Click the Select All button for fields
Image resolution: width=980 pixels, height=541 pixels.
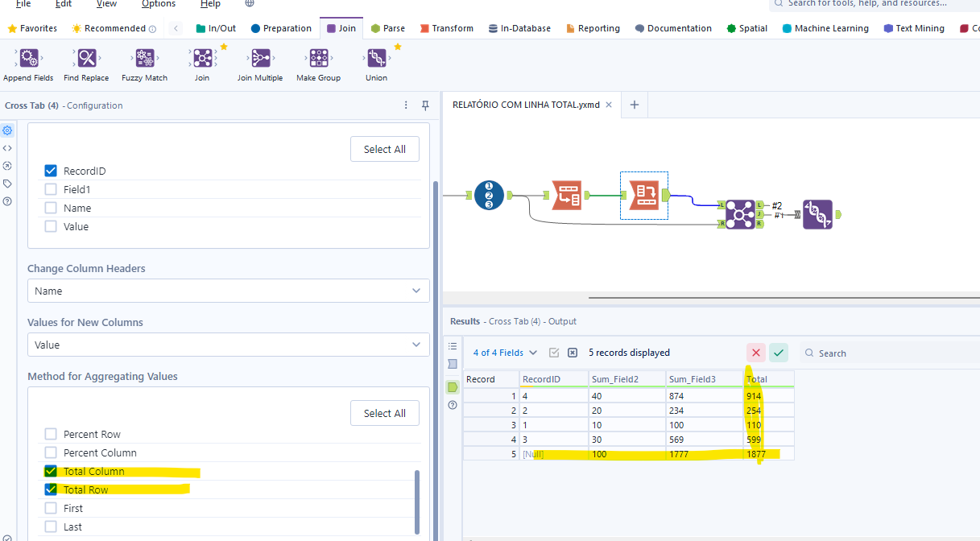(x=384, y=148)
